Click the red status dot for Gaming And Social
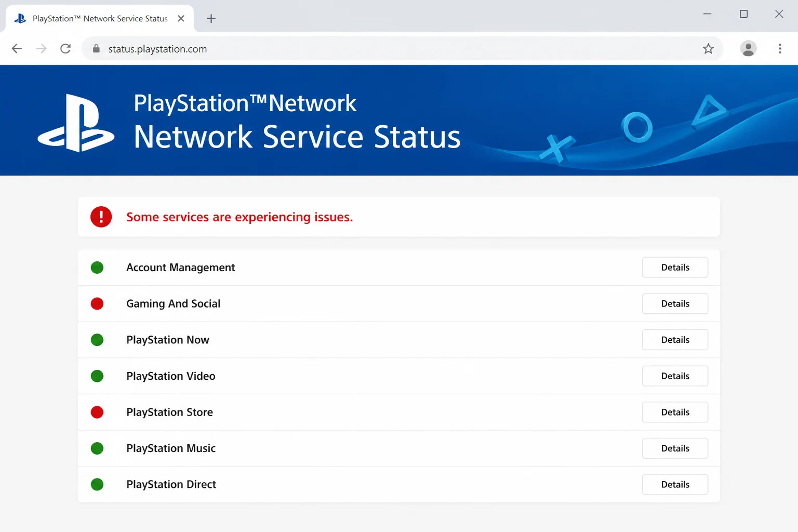The width and height of the screenshot is (798, 532). pyautogui.click(x=97, y=303)
